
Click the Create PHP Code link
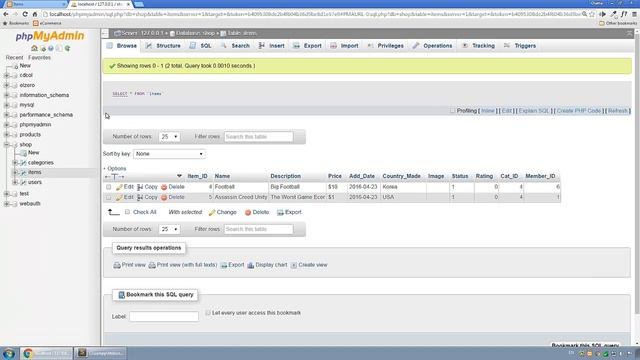[x=579, y=111]
